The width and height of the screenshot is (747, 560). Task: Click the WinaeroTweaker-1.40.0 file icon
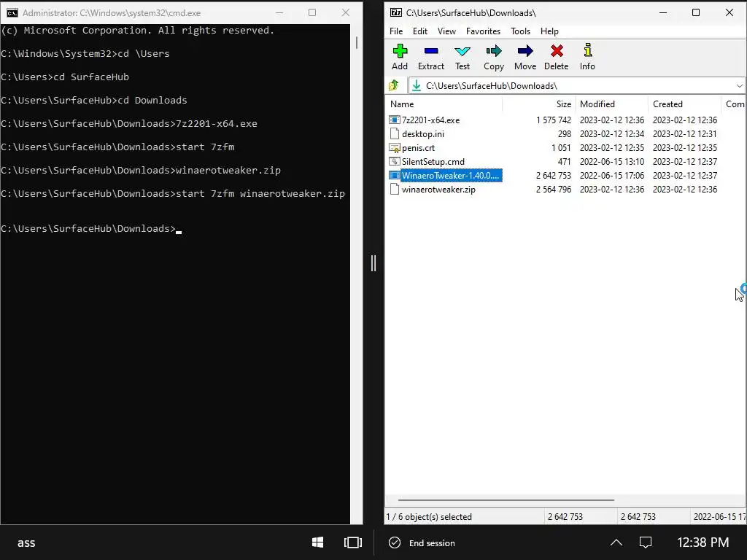395,175
